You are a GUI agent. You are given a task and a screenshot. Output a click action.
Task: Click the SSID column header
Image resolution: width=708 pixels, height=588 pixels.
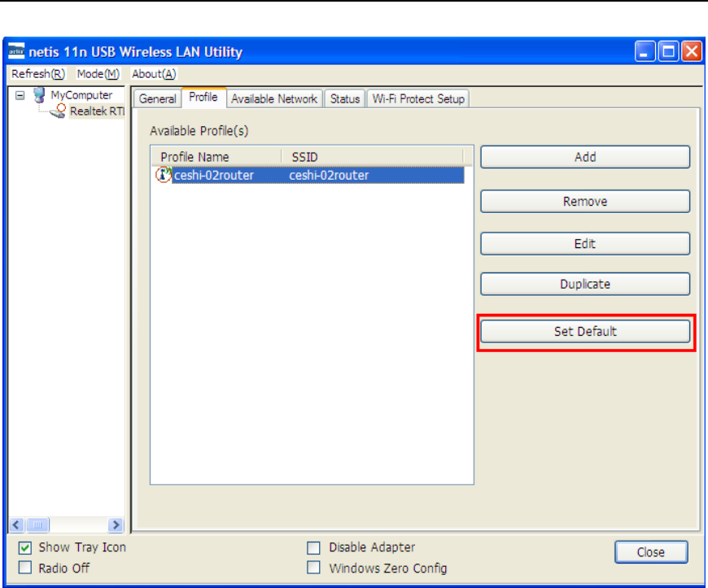tap(373, 157)
